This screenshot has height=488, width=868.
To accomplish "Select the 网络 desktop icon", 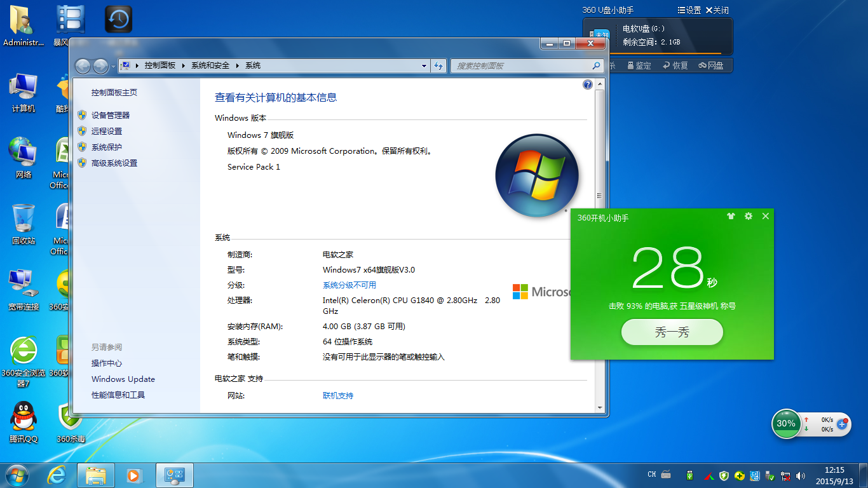I will click(x=24, y=158).
